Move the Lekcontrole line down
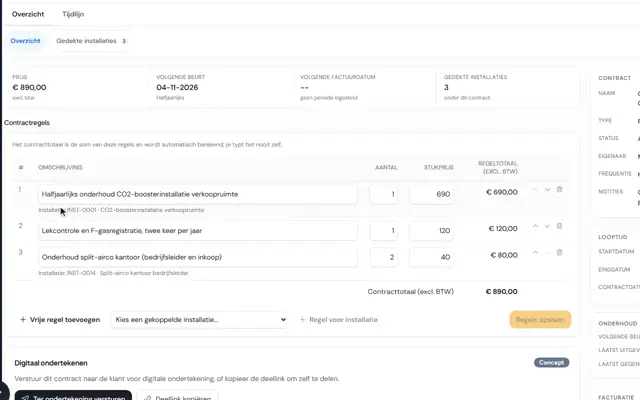 [547, 226]
